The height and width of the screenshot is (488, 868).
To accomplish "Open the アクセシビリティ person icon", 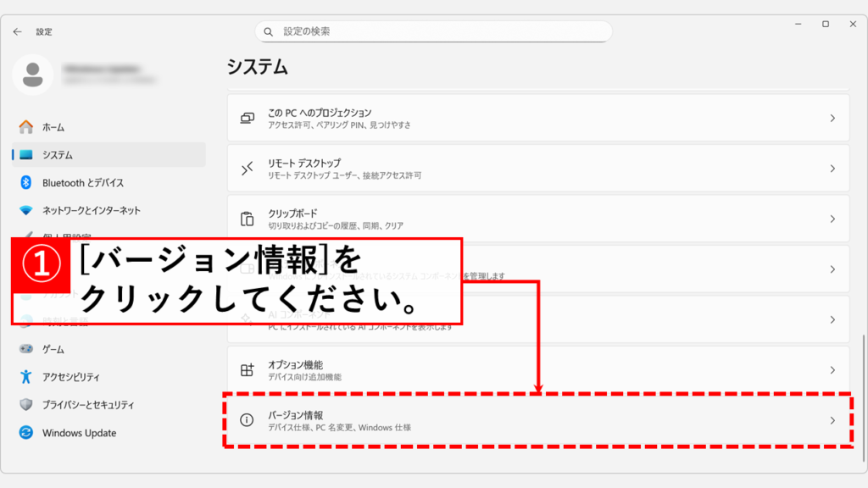I will pyautogui.click(x=26, y=377).
